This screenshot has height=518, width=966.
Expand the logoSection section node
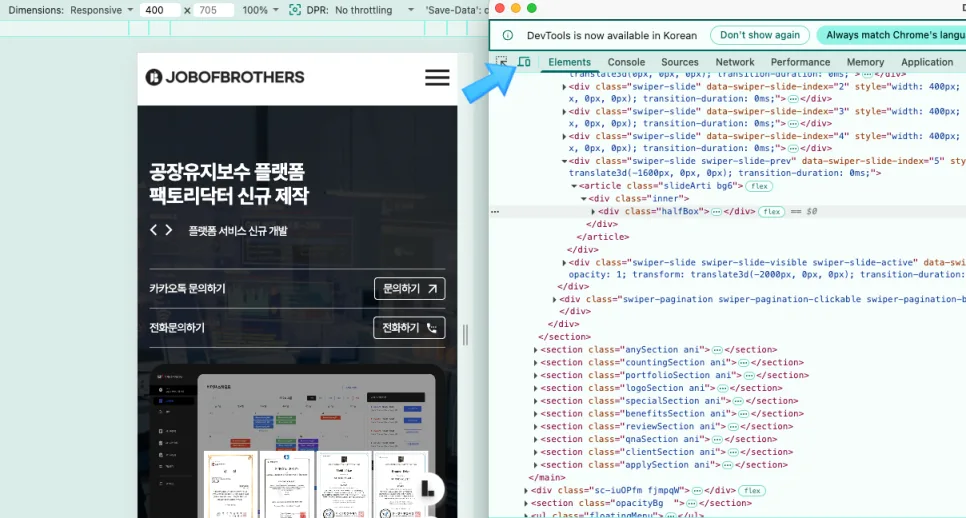coord(535,388)
